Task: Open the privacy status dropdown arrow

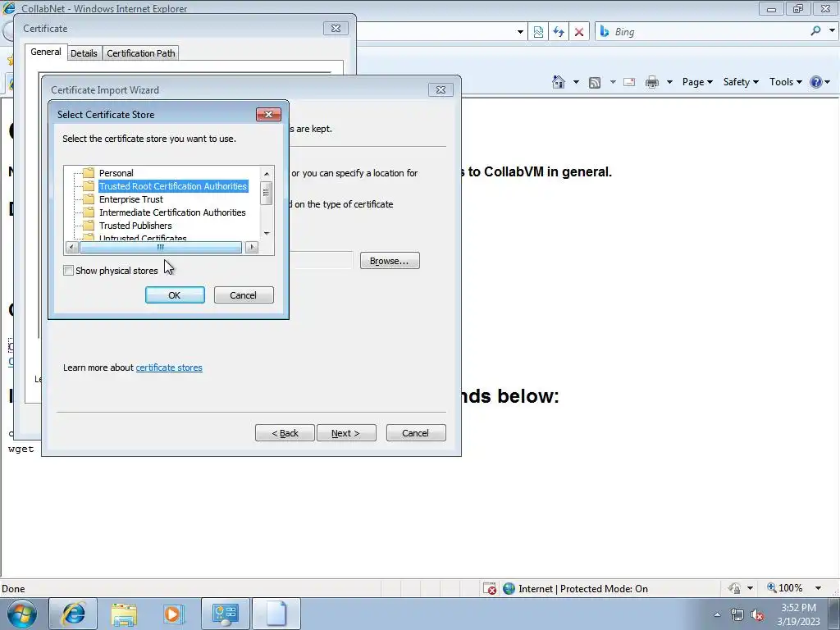Action: tap(750, 588)
